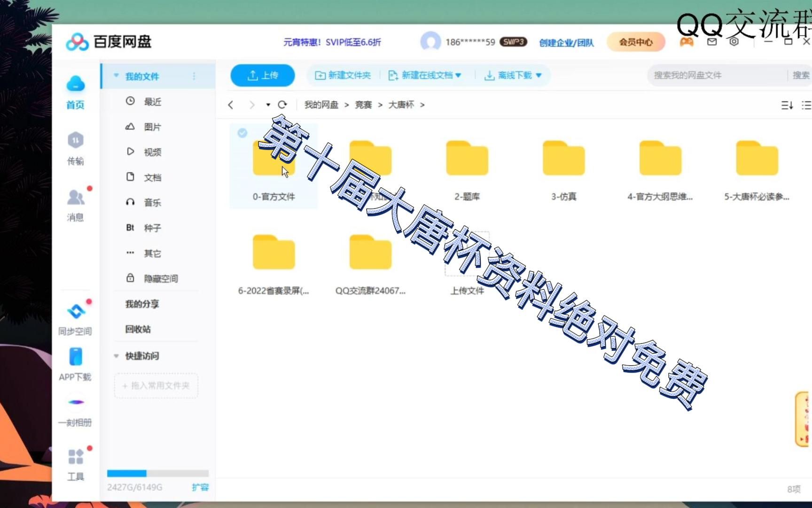The image size is (812, 508).
Task: Open the 传输 transfer panel
Action: pos(75,148)
